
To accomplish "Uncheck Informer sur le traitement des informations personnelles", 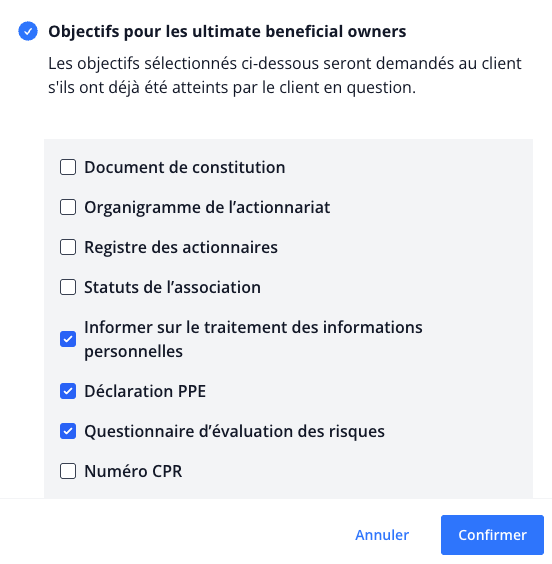I will [68, 339].
